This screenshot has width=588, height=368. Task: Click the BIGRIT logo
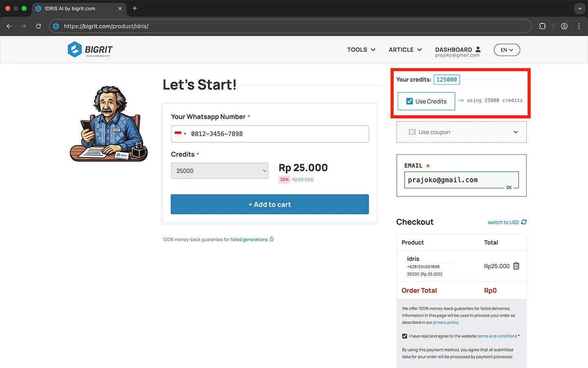(x=90, y=49)
